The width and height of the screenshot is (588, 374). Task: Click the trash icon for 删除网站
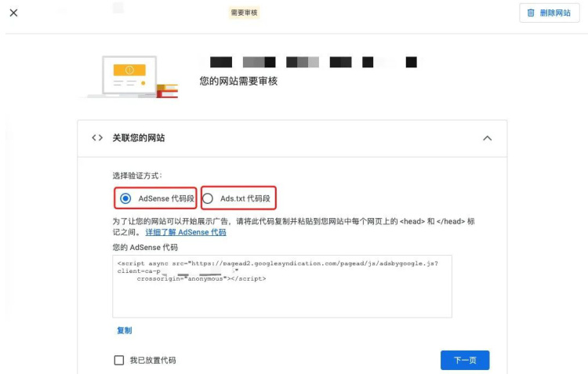click(531, 13)
